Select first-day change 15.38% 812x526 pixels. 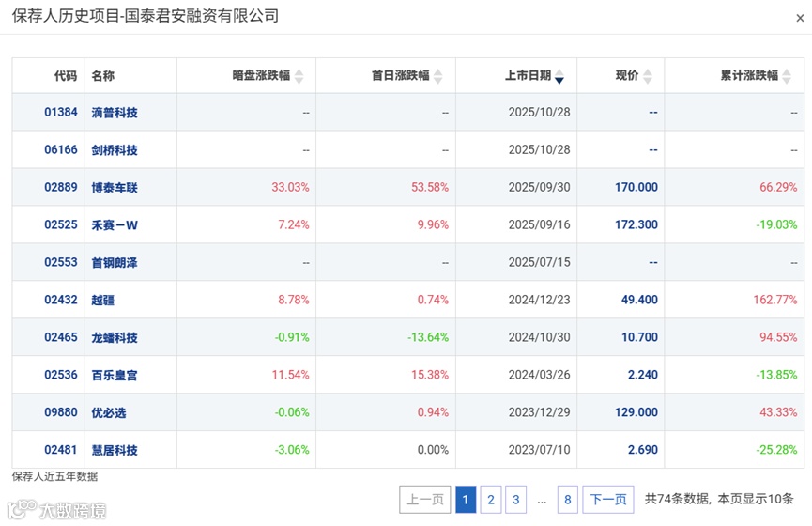coord(430,375)
